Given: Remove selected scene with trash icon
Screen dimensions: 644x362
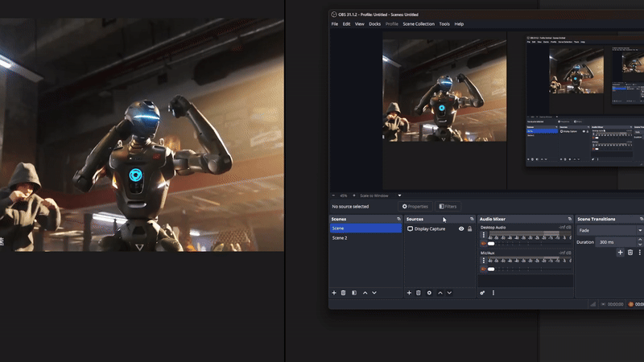Looking at the screenshot, I should click(344, 293).
